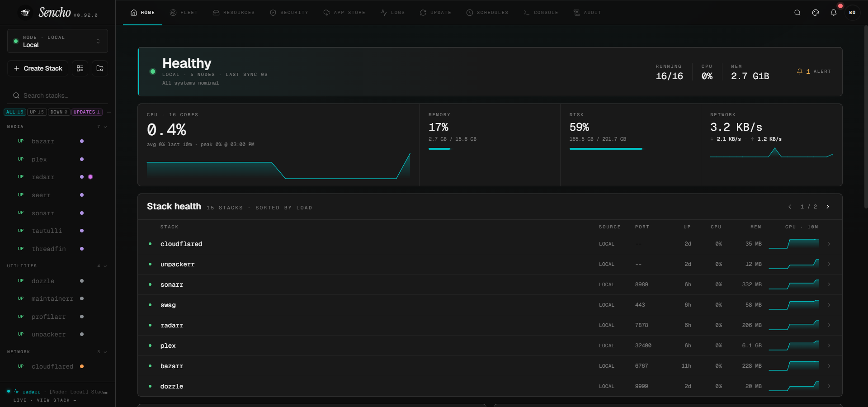Viewport: 868px width, 407px height.
Task: Open the Node Local selector dropdown
Action: pyautogui.click(x=57, y=41)
